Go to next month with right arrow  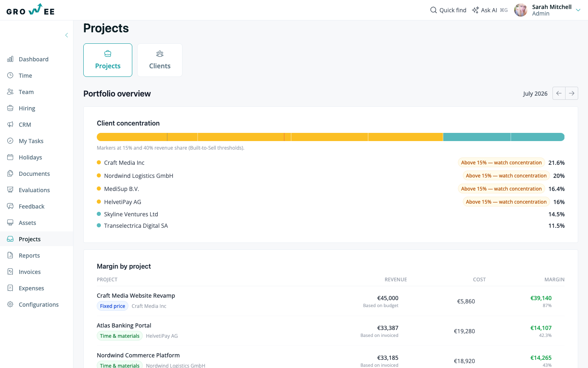tap(572, 93)
